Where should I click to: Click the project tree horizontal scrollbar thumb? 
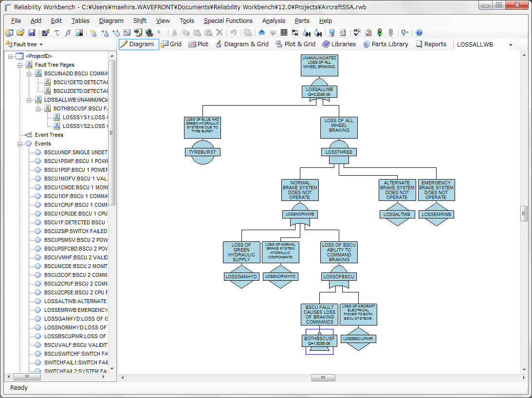[x=27, y=377]
